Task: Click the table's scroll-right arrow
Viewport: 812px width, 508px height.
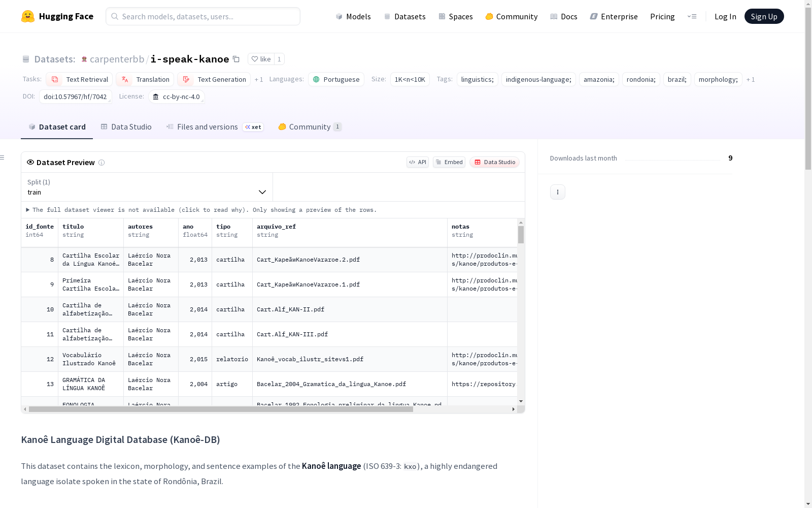Action: click(513, 409)
